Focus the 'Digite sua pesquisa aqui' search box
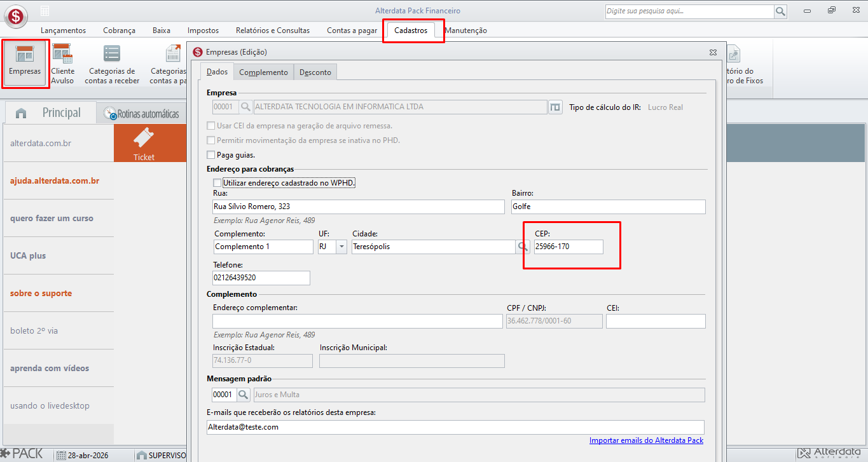The image size is (868, 462). click(x=689, y=11)
